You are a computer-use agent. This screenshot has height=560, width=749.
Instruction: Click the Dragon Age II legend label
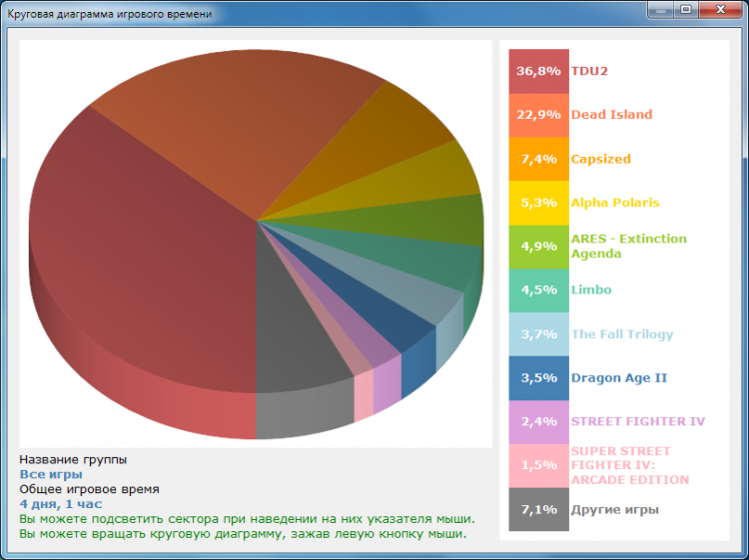point(619,378)
